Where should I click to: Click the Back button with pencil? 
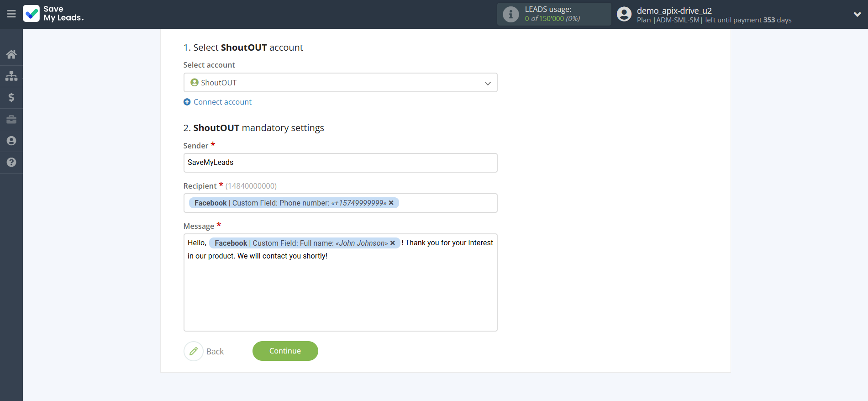[204, 351]
